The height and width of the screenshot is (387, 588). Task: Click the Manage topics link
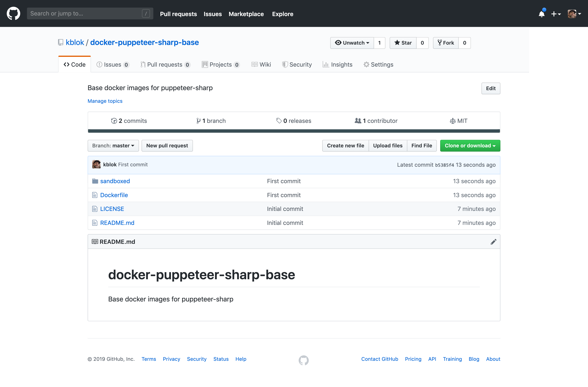[x=105, y=101]
